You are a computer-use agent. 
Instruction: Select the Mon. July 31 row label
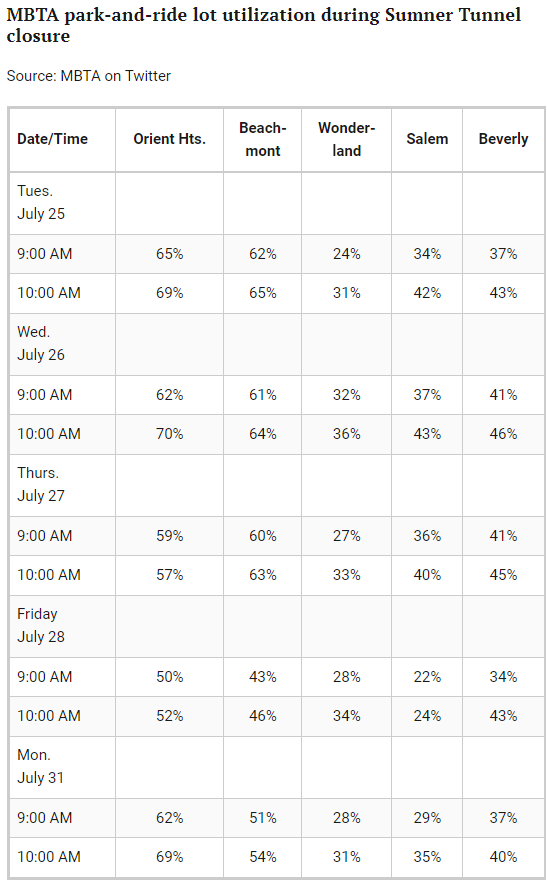[40, 766]
